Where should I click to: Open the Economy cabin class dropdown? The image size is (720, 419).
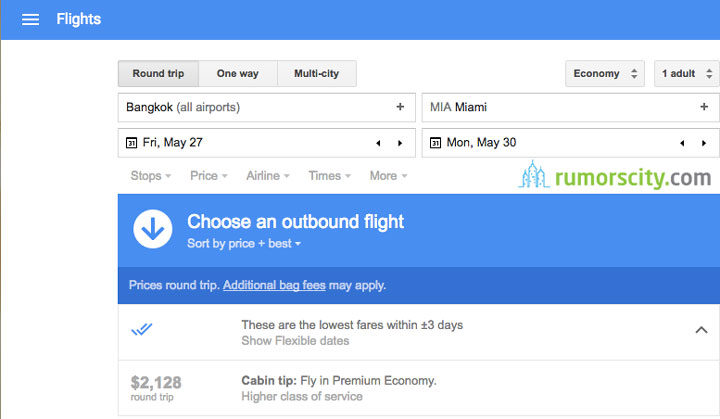tap(605, 74)
